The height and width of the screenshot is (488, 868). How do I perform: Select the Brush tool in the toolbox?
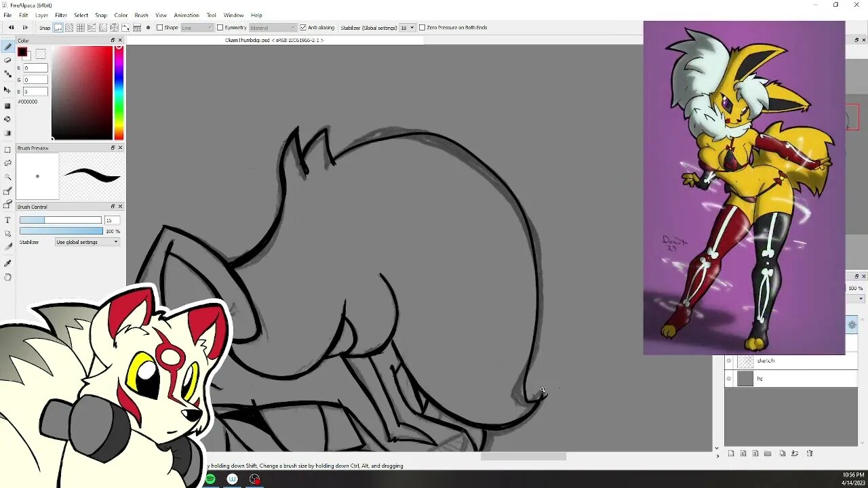pyautogui.click(x=7, y=47)
